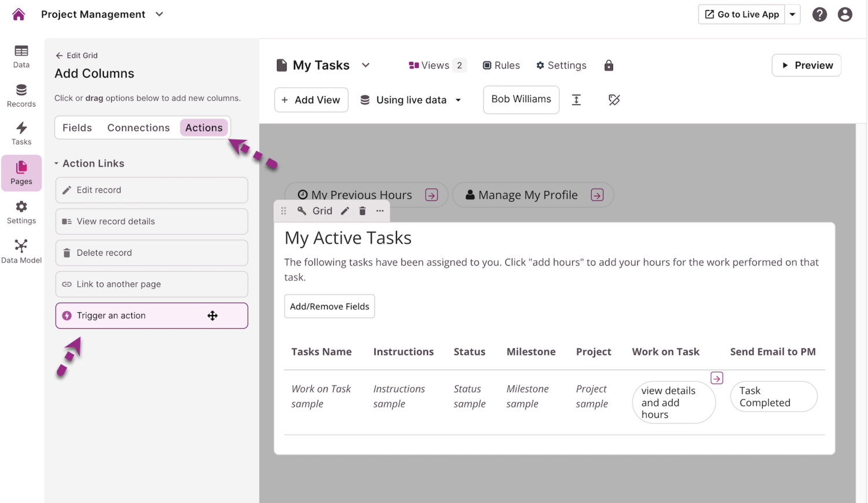Click the Add/Remove Fields button
Image resolution: width=868 pixels, height=503 pixels.
[x=329, y=306]
